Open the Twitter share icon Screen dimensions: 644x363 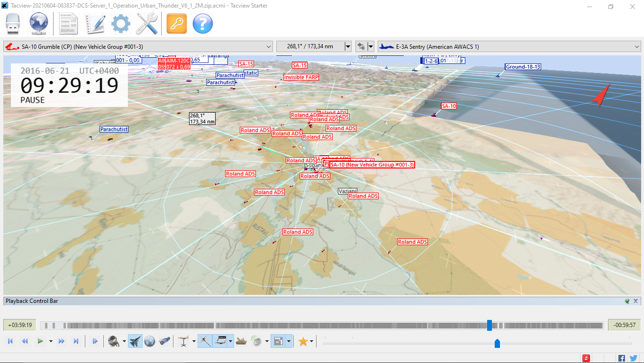coord(634,358)
